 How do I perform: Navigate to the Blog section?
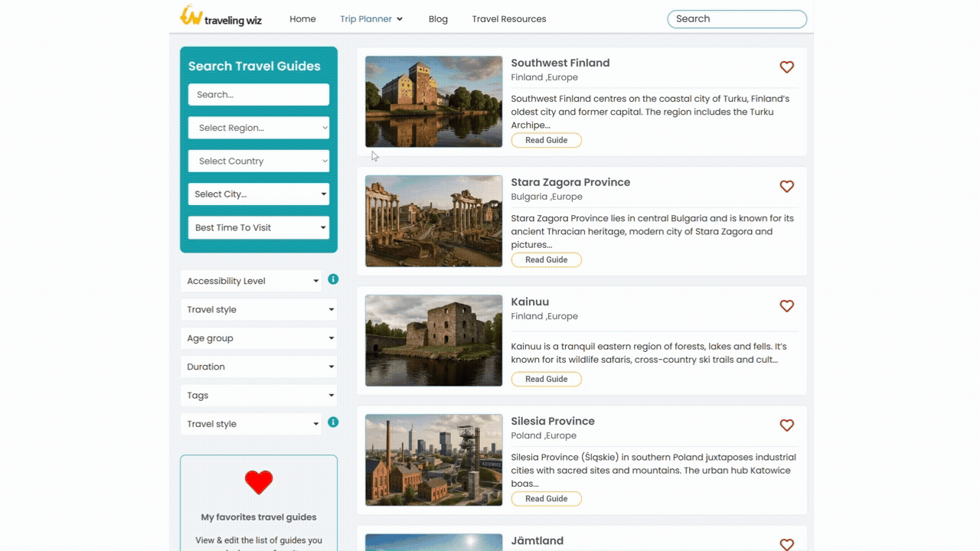click(438, 18)
